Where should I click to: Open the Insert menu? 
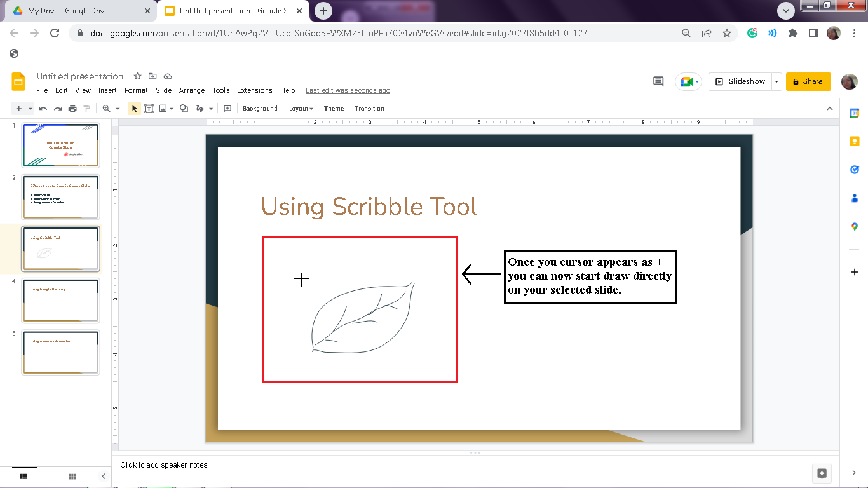[x=107, y=90]
